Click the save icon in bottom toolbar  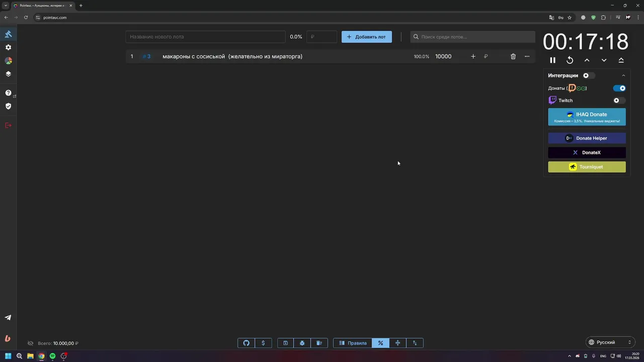[285, 343]
